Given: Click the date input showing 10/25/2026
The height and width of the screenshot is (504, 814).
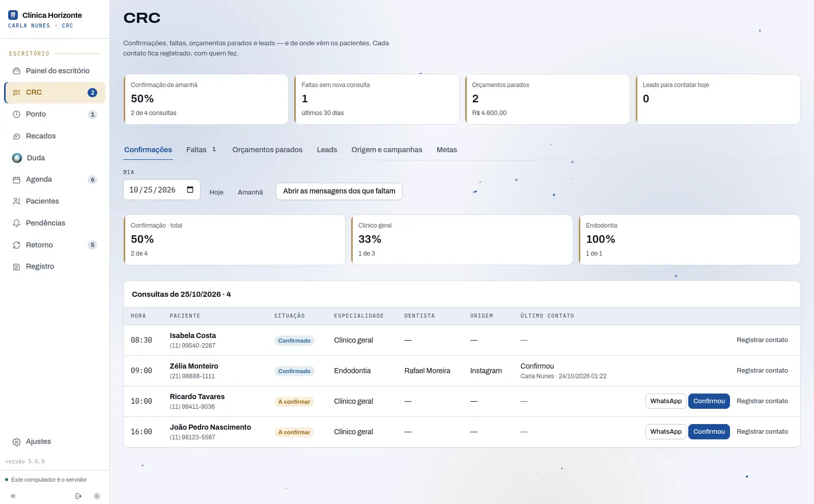Looking at the screenshot, I should (161, 190).
